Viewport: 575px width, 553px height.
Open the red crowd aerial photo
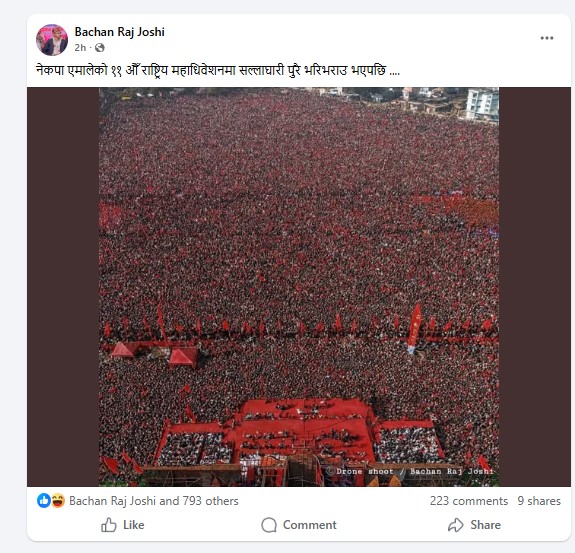tap(299, 287)
